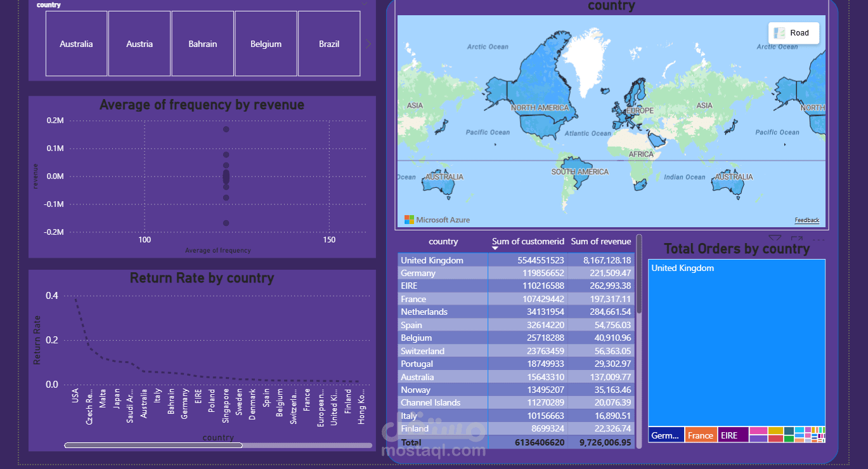This screenshot has width=868, height=469.
Task: Expand country slicer dropdown chevron
Action: tap(365, 4)
